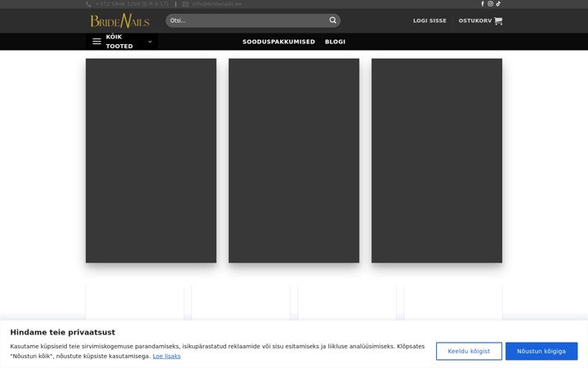
Task: Open the third dark banner card
Action: [x=436, y=160]
